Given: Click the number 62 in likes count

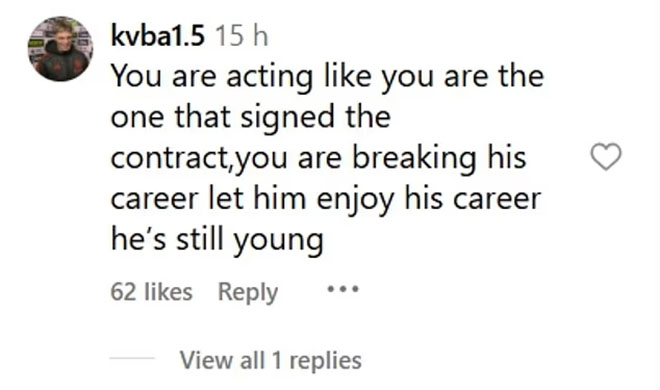Looking at the screenshot, I should pyautogui.click(x=124, y=292).
